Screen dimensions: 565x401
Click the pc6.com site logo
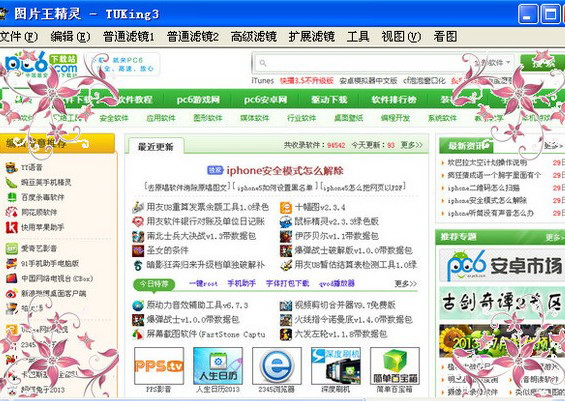41,65
